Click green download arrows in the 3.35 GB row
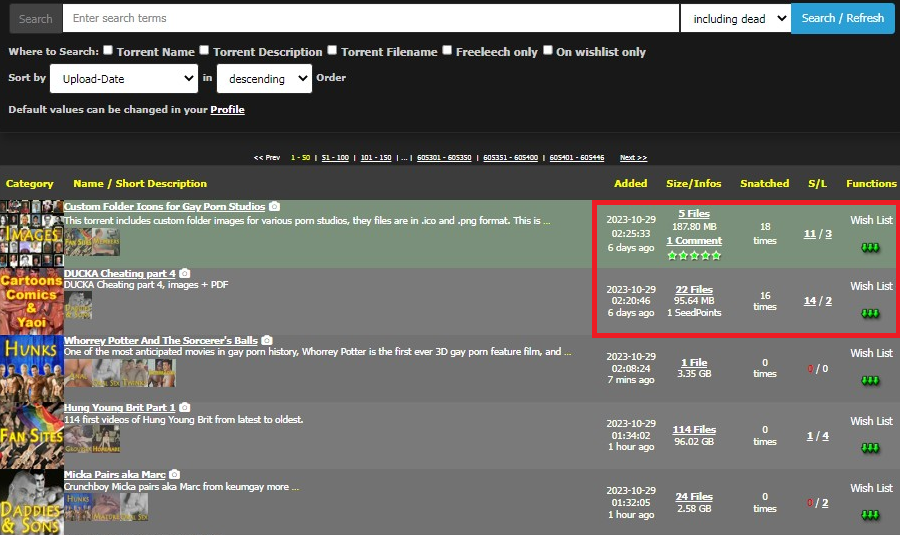This screenshot has height=535, width=900. coord(870,381)
